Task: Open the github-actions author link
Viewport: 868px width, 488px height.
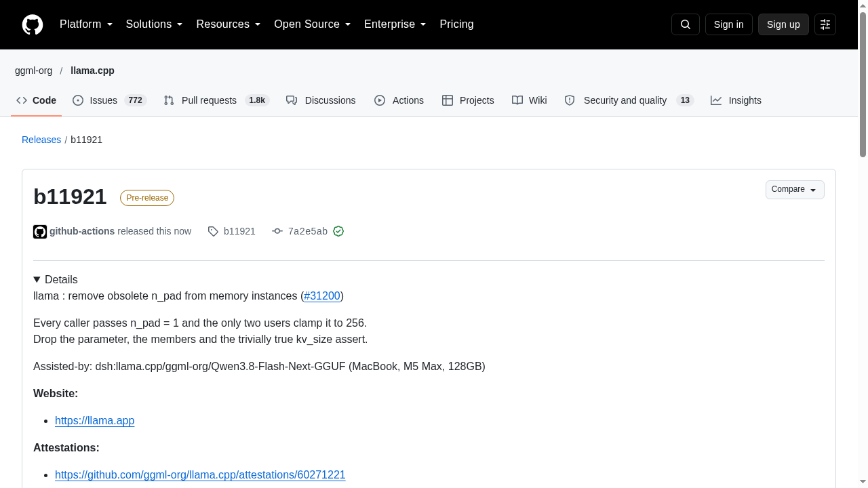Action: coord(82,231)
